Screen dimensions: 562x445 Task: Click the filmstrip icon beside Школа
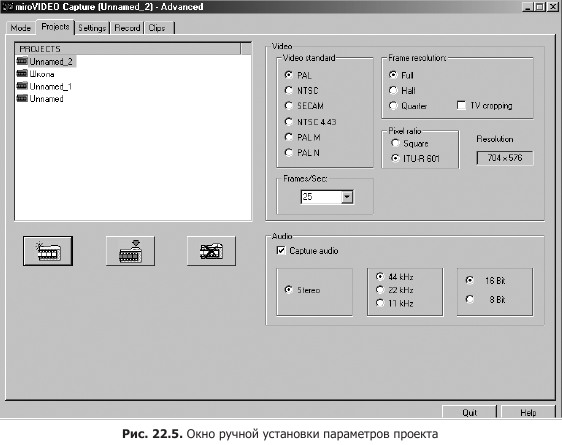click(22, 74)
